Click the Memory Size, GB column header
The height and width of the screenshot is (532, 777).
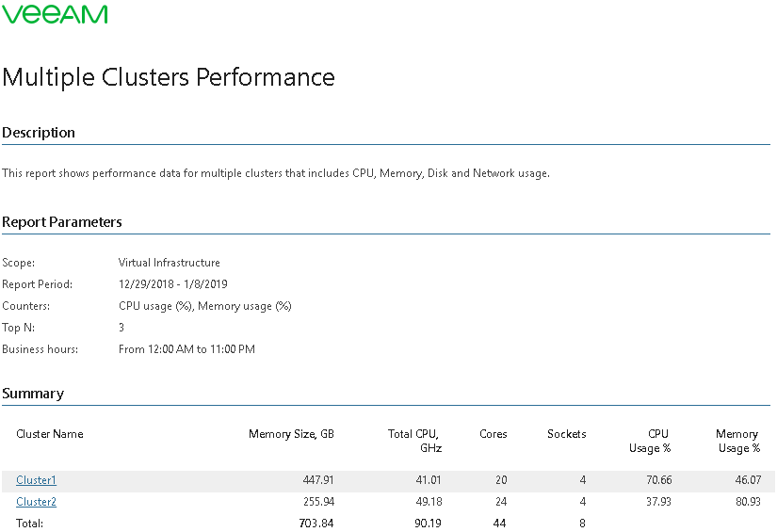(x=291, y=434)
